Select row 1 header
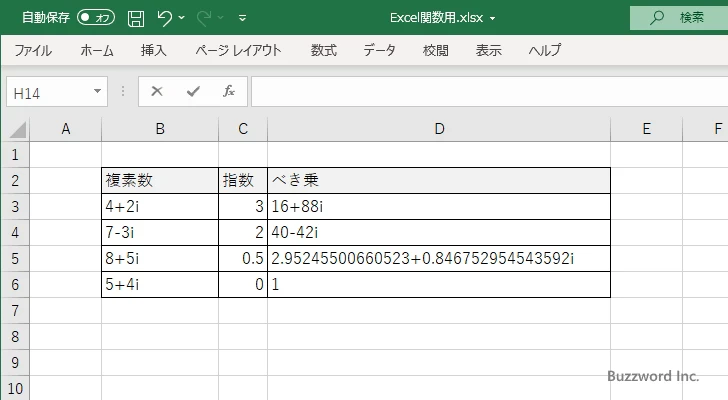Screen dimensions: 728x400 pos(15,155)
